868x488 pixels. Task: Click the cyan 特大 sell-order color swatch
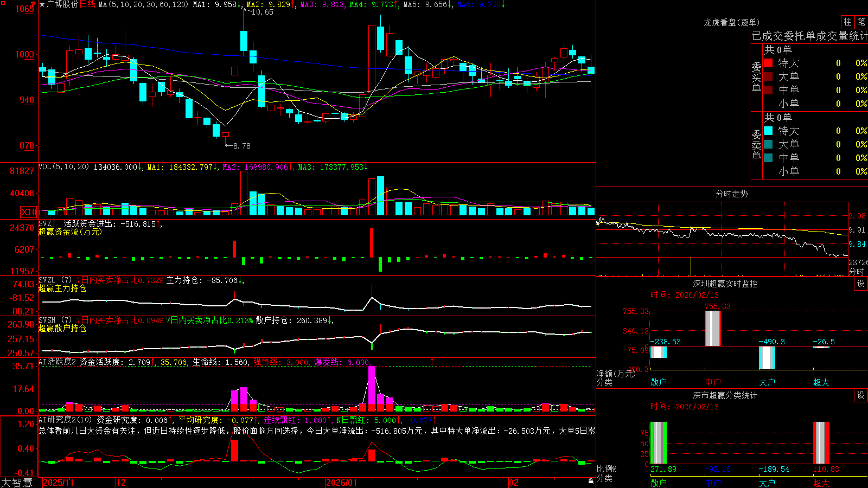pos(768,131)
